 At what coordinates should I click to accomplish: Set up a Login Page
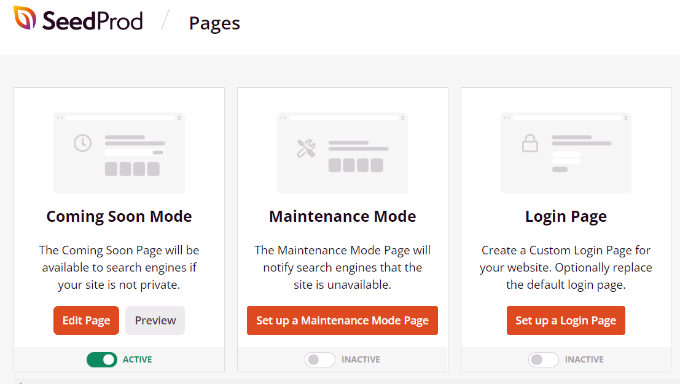[x=566, y=320]
